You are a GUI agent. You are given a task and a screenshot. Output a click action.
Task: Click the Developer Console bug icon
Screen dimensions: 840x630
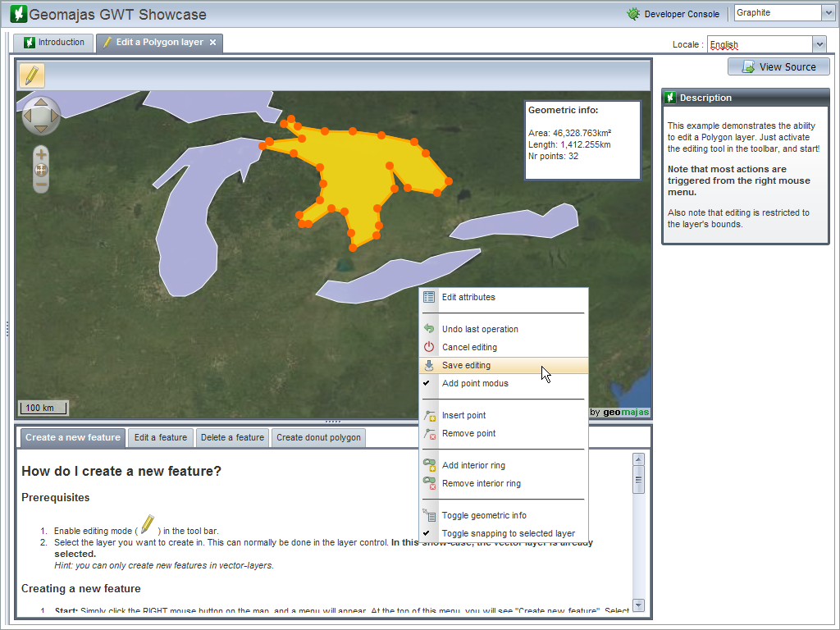[x=632, y=14]
